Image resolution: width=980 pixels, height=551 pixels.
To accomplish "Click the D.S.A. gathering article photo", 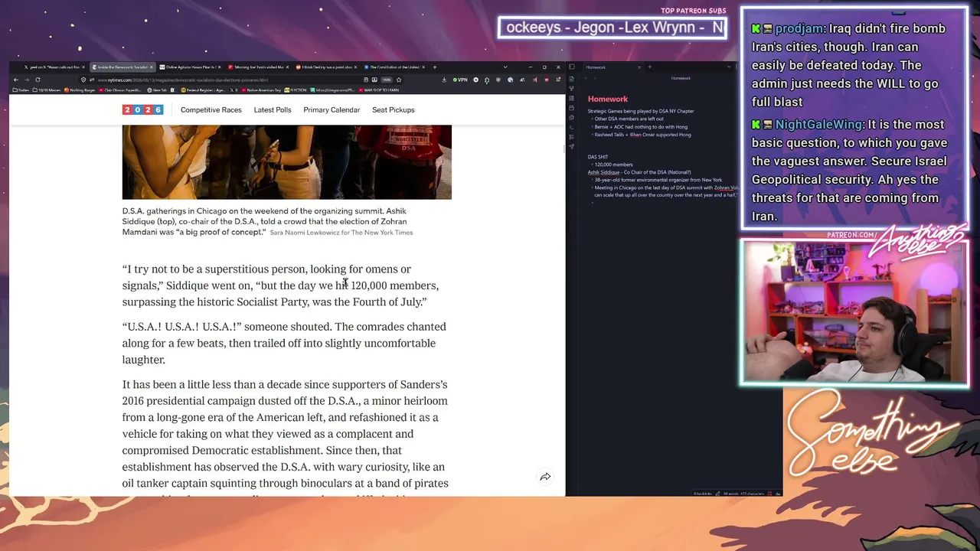I will 287,161.
